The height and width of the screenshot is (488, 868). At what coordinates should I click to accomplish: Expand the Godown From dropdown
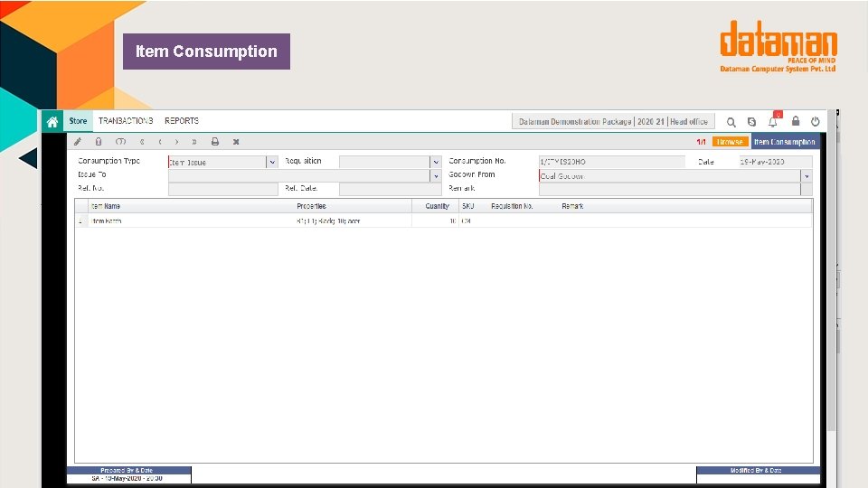point(807,176)
